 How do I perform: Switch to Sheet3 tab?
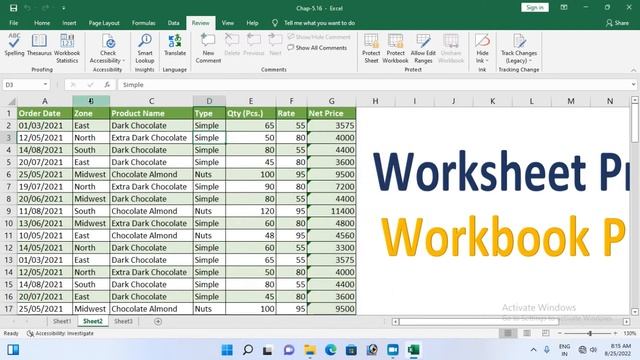click(x=123, y=321)
